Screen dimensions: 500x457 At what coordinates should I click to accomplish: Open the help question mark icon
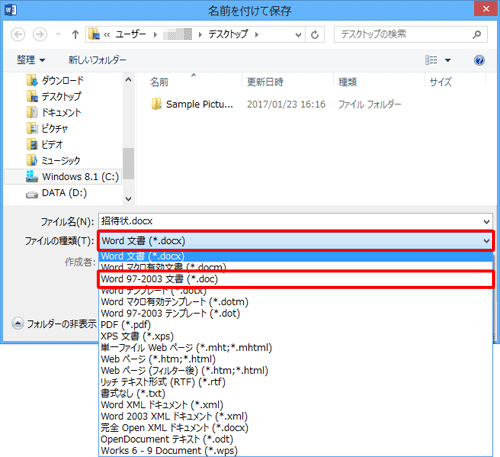click(479, 60)
